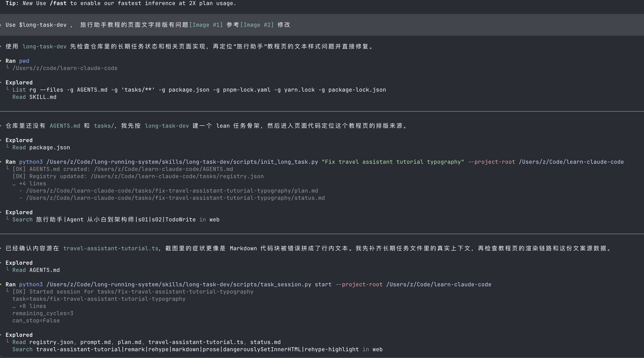Viewport: 644px width, 358px height.
Task: Open the status.md path in output
Action: click(x=175, y=198)
